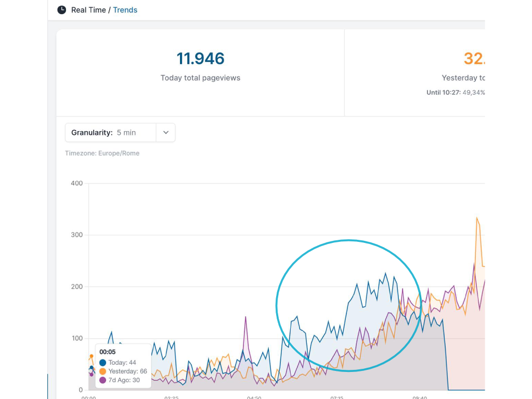Click the Yesterday: 66 tooltip value

127,371
